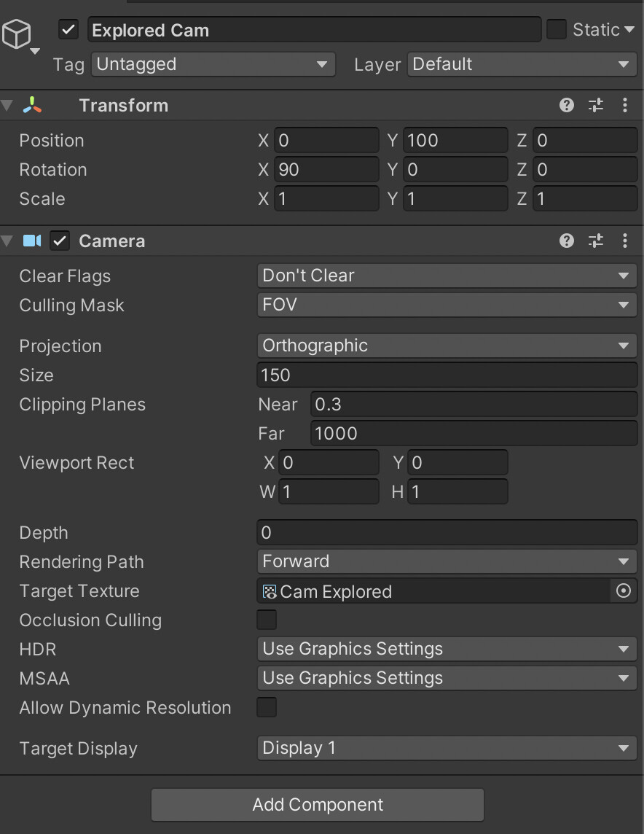Enable the Static checkbox

[x=557, y=28]
